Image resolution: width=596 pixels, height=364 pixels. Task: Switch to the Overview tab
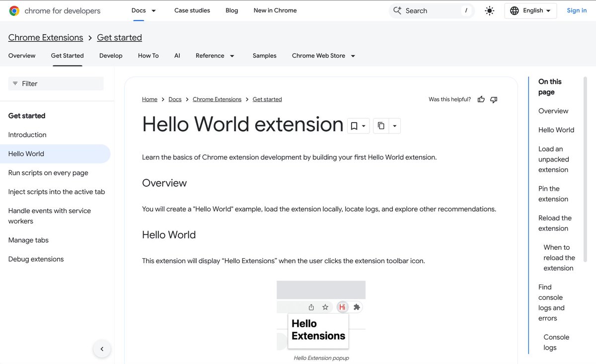pyautogui.click(x=22, y=56)
